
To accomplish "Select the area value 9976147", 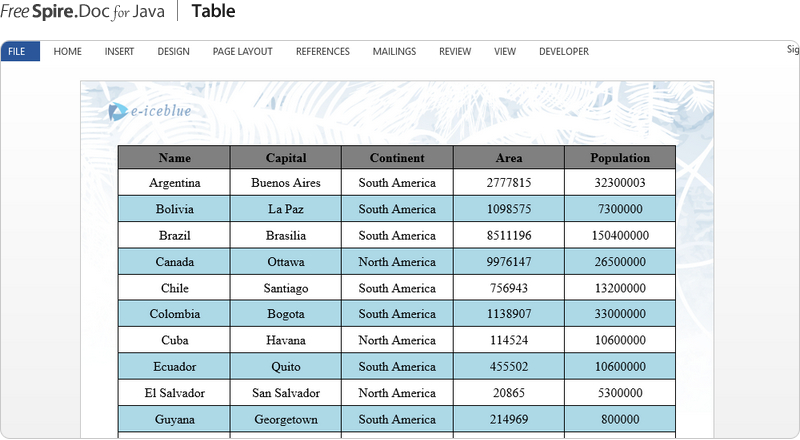I will [x=509, y=262].
